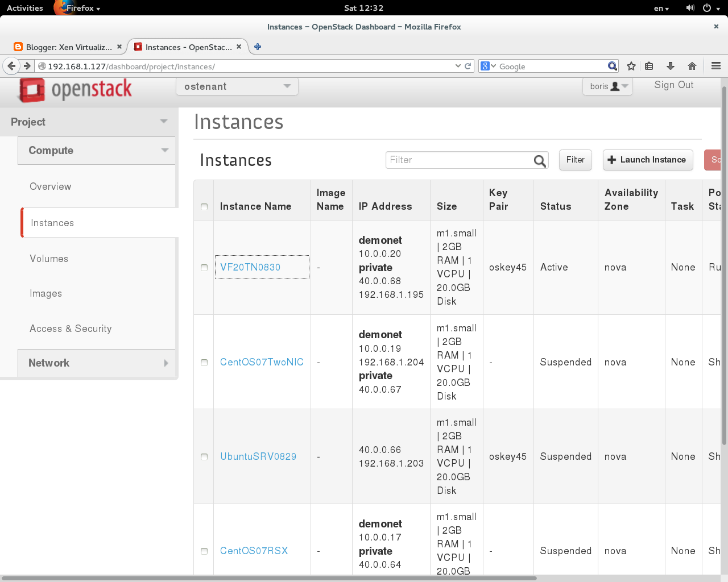Image resolution: width=728 pixels, height=582 pixels.
Task: Click the IP address 192.168.1.195
Action: tap(391, 294)
